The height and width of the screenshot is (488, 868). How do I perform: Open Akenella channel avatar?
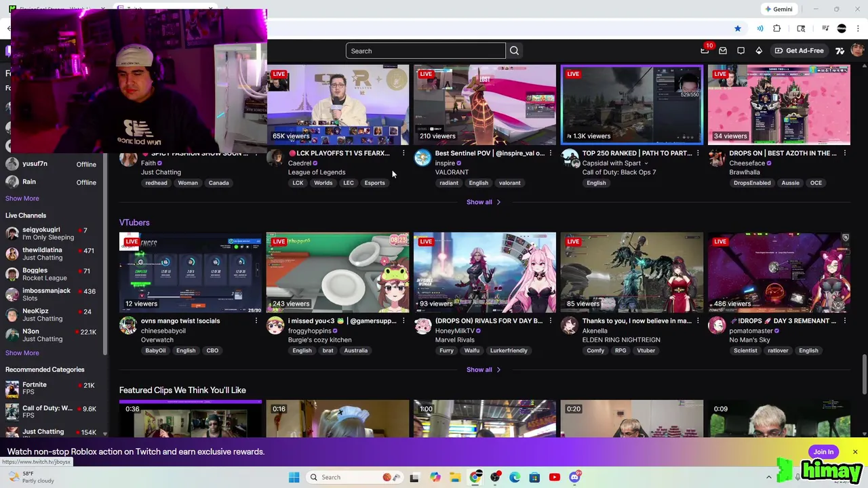570,325
